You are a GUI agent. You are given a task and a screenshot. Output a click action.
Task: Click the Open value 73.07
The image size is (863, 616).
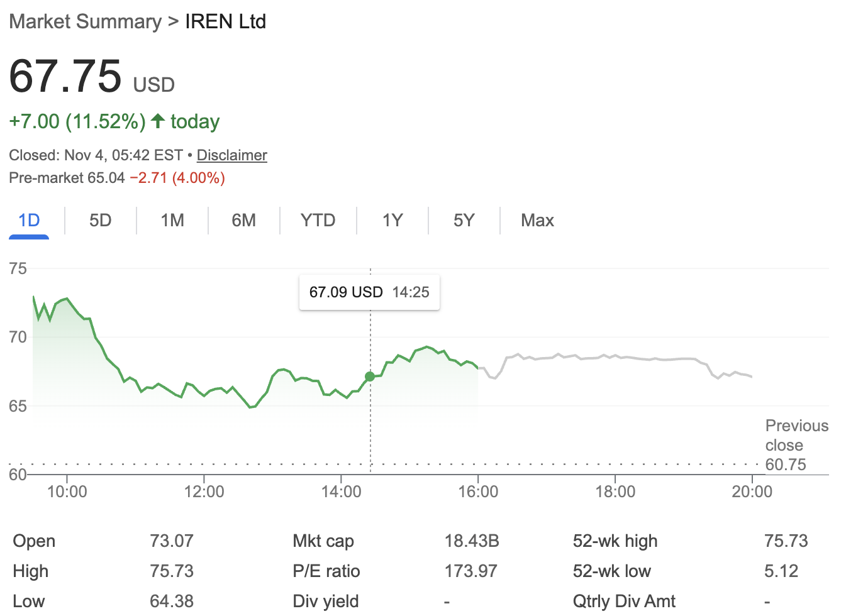(x=172, y=541)
